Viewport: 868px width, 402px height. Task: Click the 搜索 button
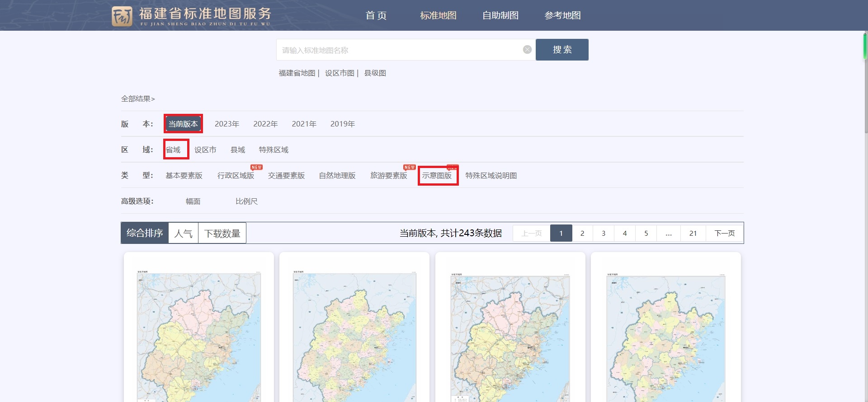point(562,50)
